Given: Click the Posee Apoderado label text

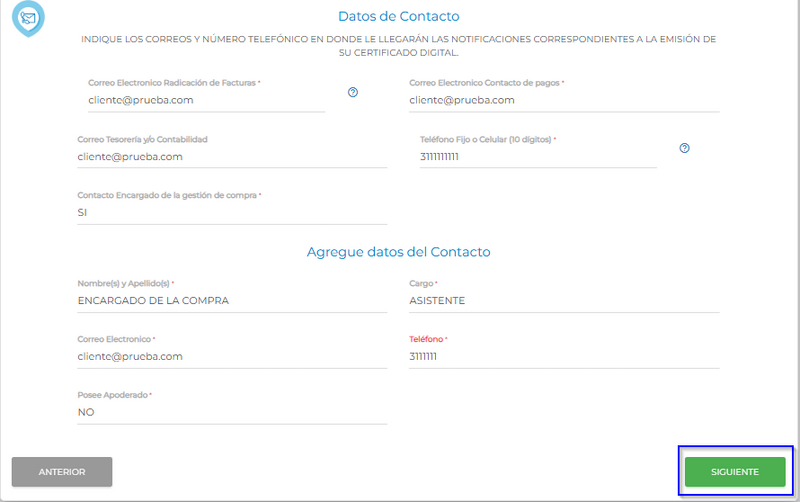Looking at the screenshot, I should point(113,395).
